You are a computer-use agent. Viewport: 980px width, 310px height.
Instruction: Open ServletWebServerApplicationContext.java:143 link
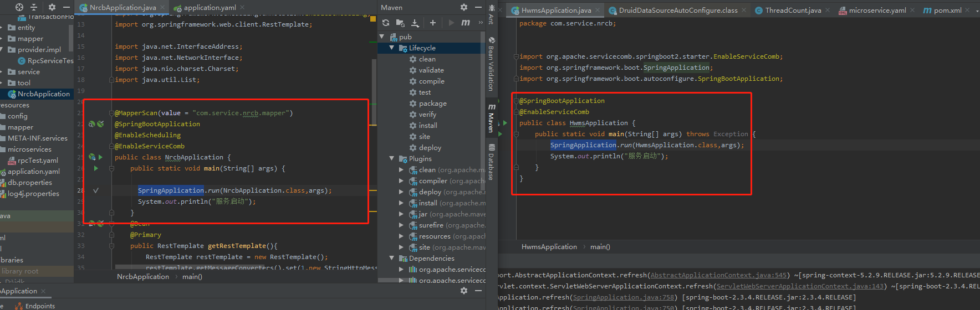[x=800, y=286]
